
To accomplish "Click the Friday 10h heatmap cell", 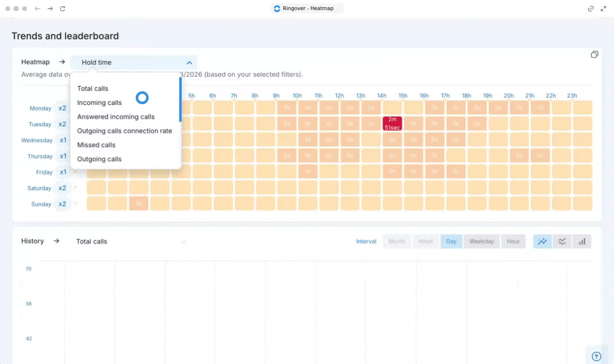I will 308,172.
